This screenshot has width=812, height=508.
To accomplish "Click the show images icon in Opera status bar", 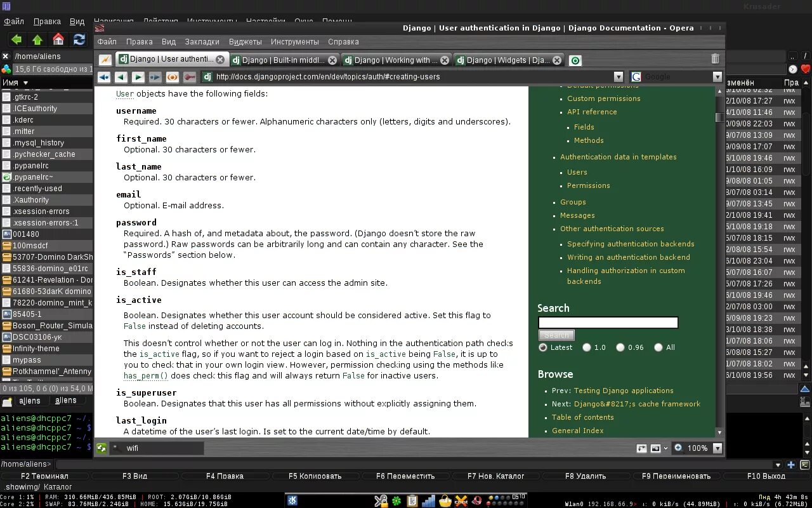I will [655, 448].
